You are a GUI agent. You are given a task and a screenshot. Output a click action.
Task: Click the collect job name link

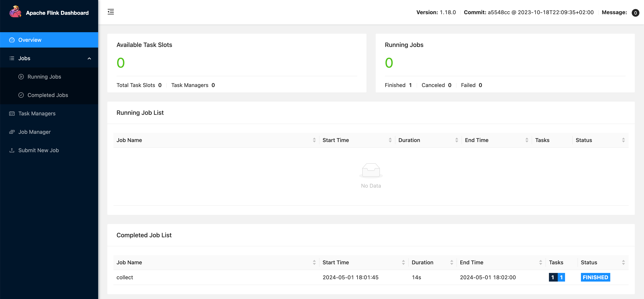click(x=124, y=277)
